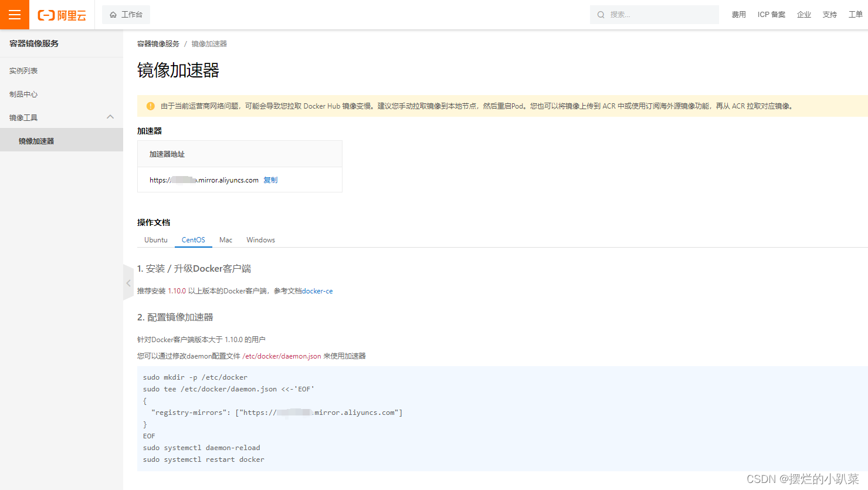Image resolution: width=868 pixels, height=490 pixels.
Task: Collapse the sidebar with the arrow handle
Action: tap(128, 283)
